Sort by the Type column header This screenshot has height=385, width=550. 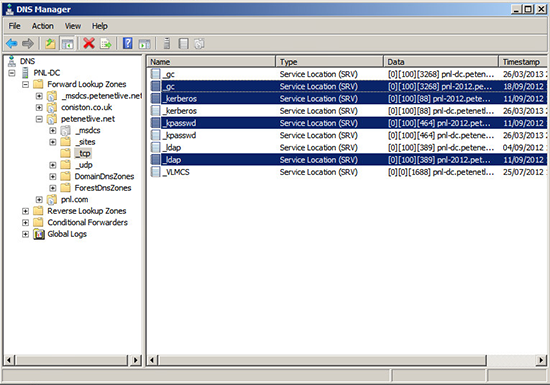pyautogui.click(x=329, y=62)
